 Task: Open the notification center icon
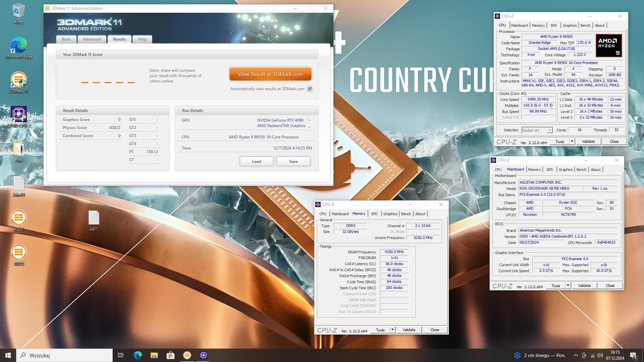(633, 355)
